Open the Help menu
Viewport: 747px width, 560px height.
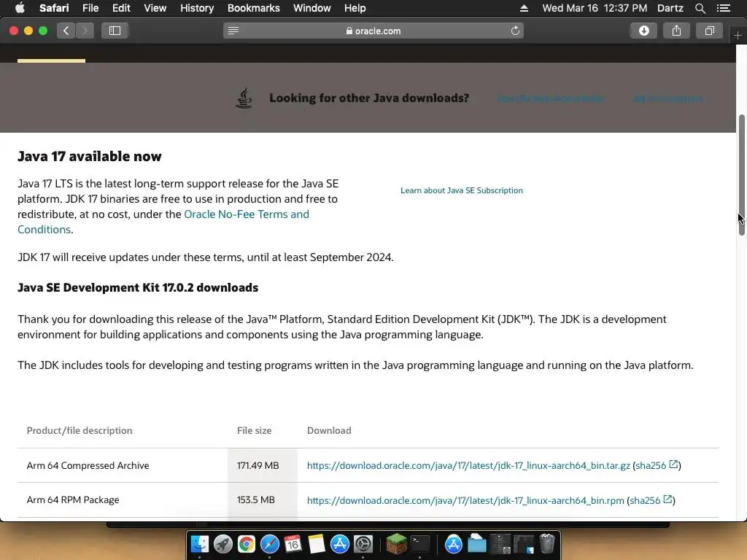point(355,8)
